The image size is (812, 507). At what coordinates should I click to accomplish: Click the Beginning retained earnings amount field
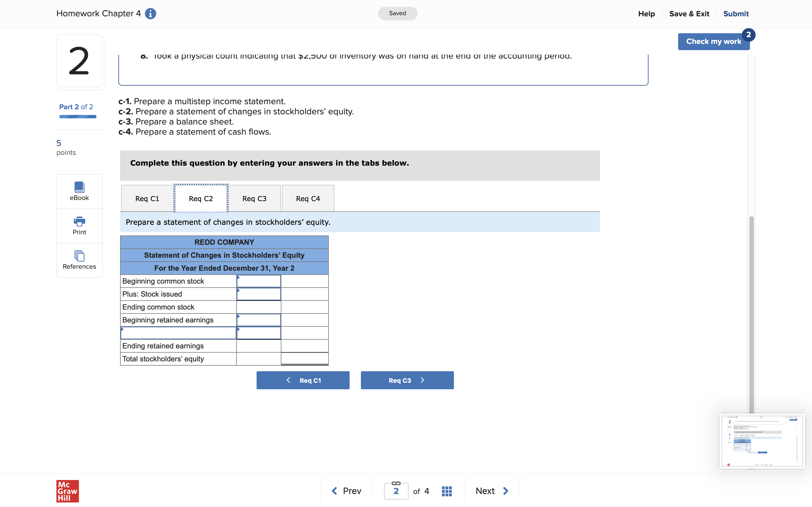(258, 320)
